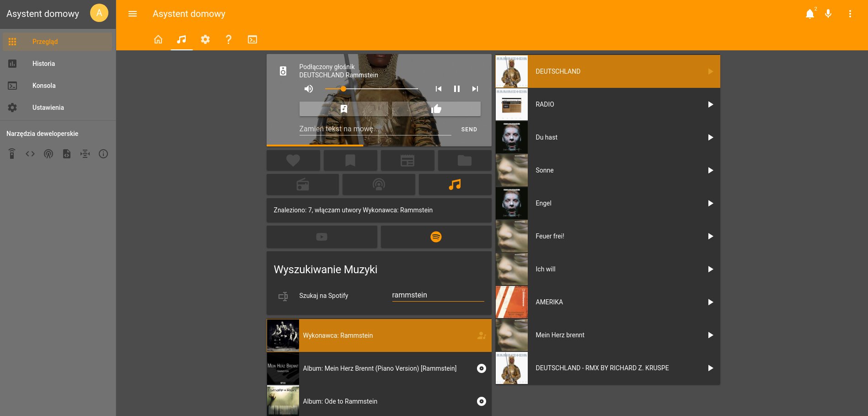Open the console terminal tab
The height and width of the screenshot is (416, 868).
coord(252,39)
